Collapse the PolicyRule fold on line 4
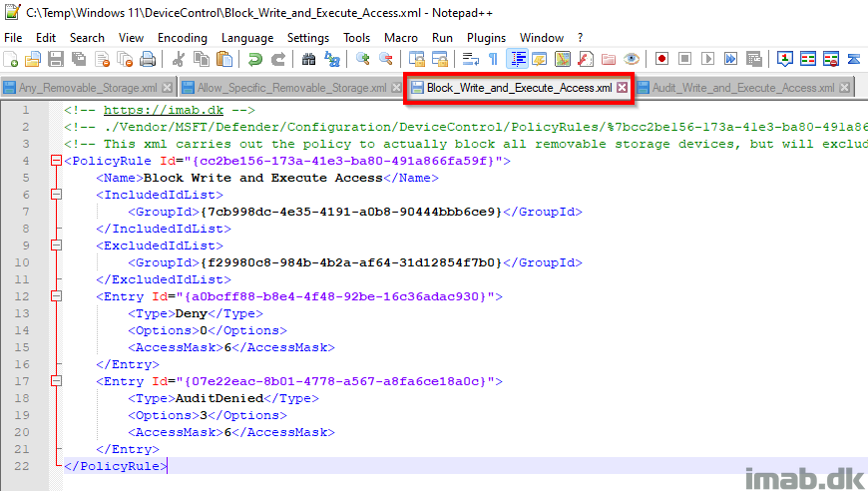The image size is (868, 491). pos(56,161)
